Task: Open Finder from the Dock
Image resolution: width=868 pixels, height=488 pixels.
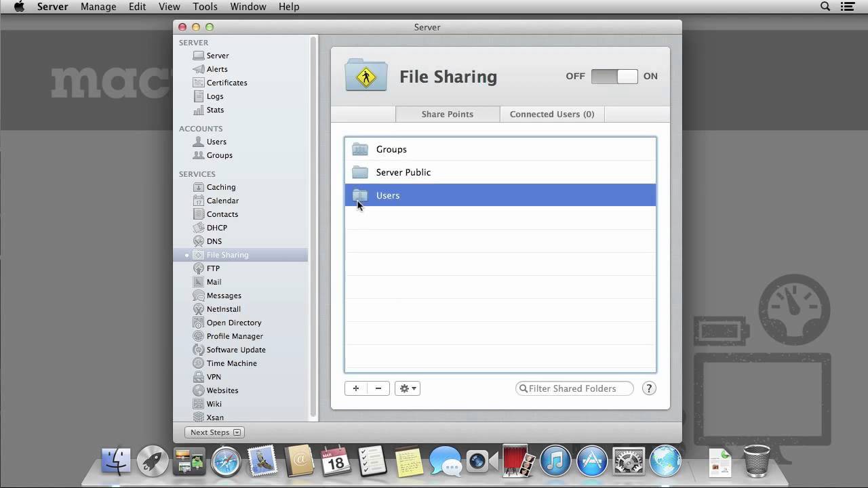Action: 116,462
